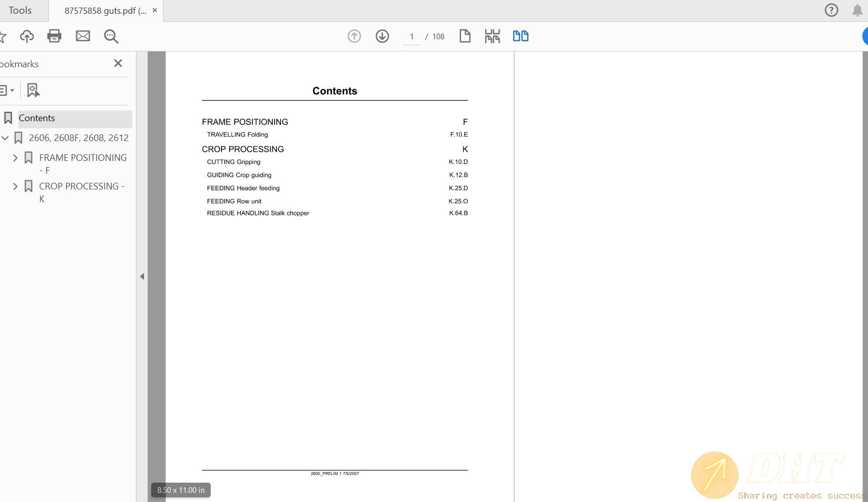Select the Contents bookmark
The image size is (868, 502).
pyautogui.click(x=37, y=118)
